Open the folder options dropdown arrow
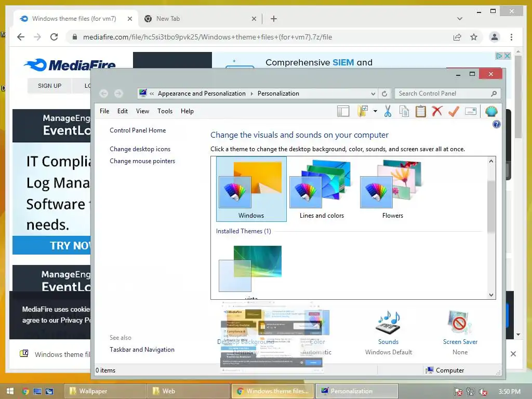This screenshot has width=532, height=399. [375, 111]
